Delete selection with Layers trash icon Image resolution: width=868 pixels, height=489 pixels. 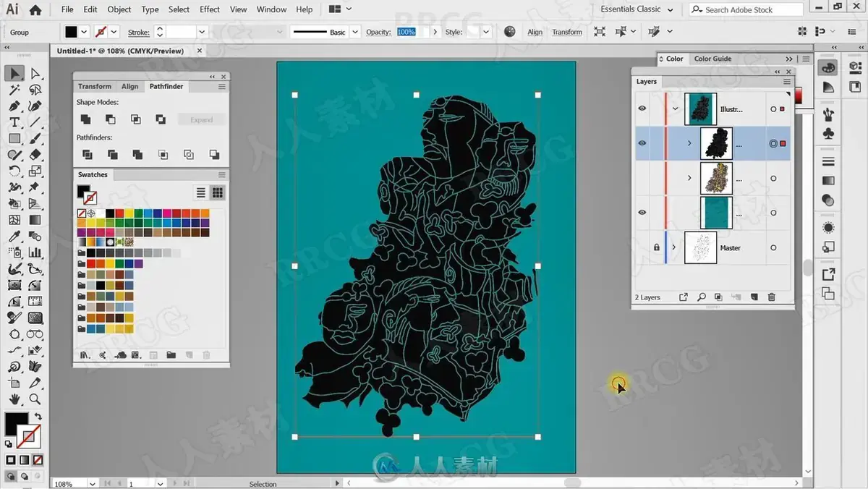[771, 297]
